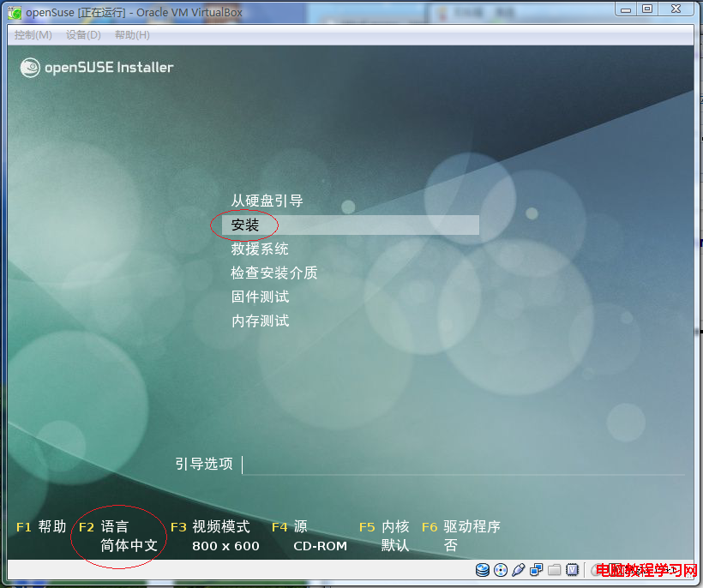Screen dimensions: 703x588
Task: Choose 检查安装介质 from the boot menu
Action: (274, 273)
